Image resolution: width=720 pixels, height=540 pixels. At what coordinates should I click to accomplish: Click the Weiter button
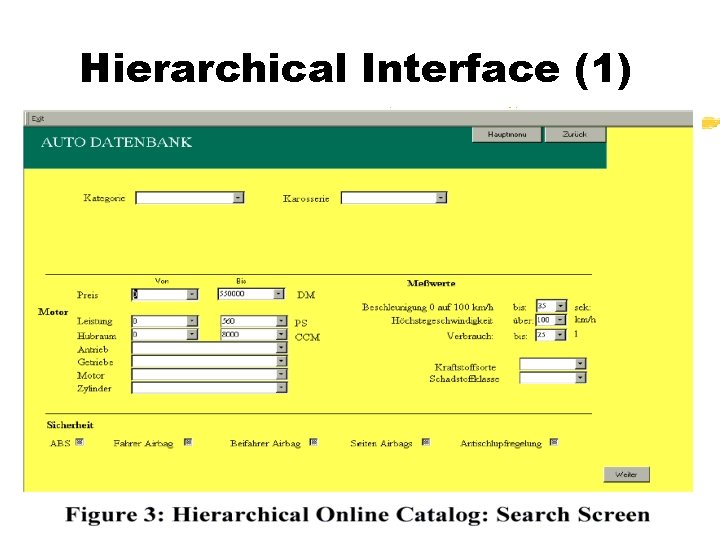pos(626,474)
